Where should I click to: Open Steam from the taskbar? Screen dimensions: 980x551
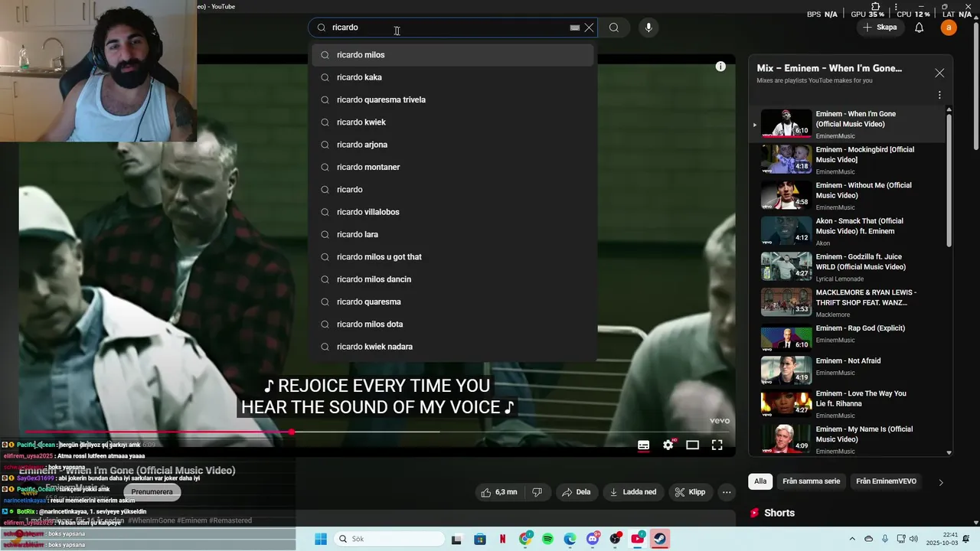click(660, 539)
